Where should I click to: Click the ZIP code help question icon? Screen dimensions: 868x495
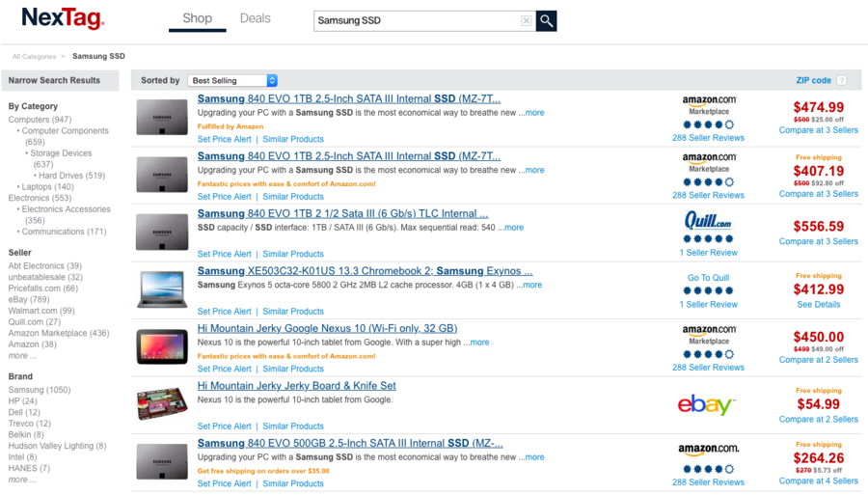(841, 80)
